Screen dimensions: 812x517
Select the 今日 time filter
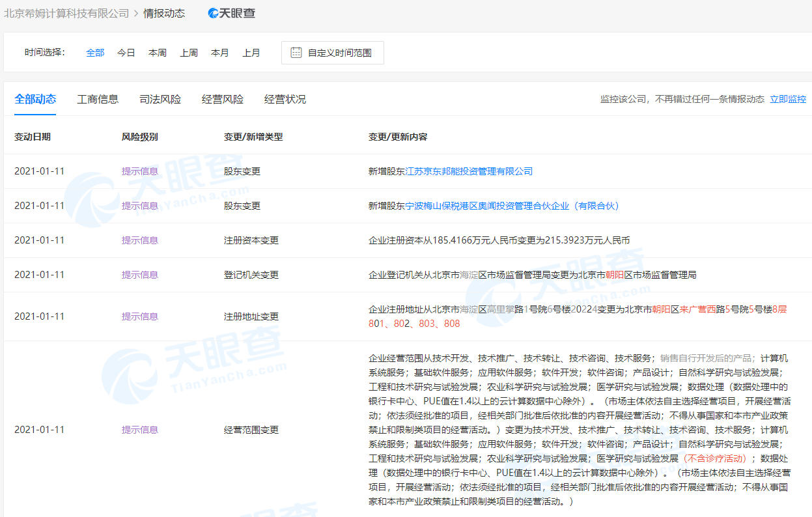(126, 53)
